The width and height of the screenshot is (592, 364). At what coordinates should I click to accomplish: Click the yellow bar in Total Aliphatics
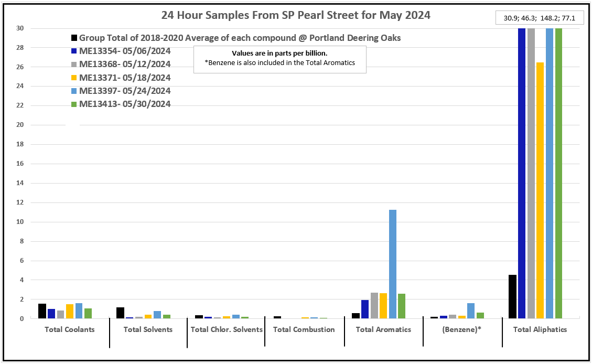tap(540, 190)
